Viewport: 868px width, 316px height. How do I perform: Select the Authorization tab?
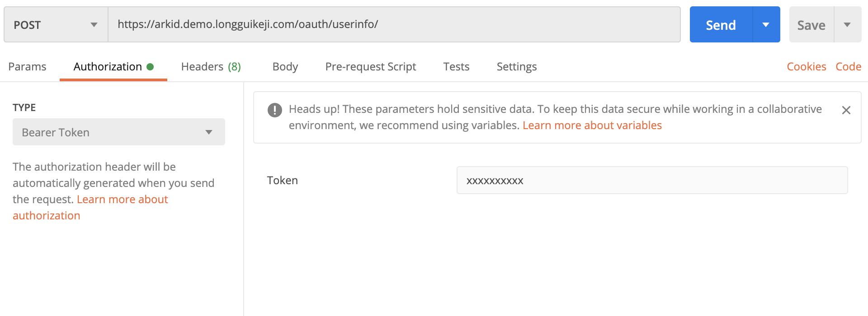108,67
